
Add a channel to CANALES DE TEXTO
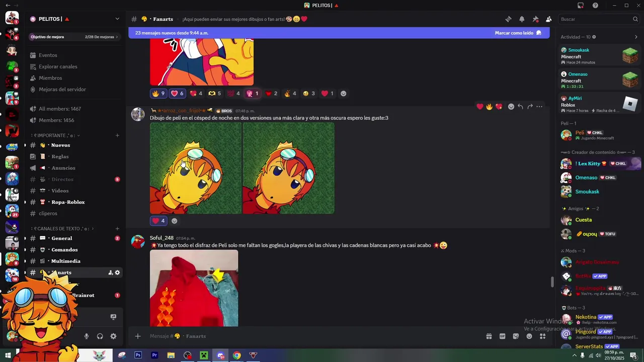pos(117,229)
